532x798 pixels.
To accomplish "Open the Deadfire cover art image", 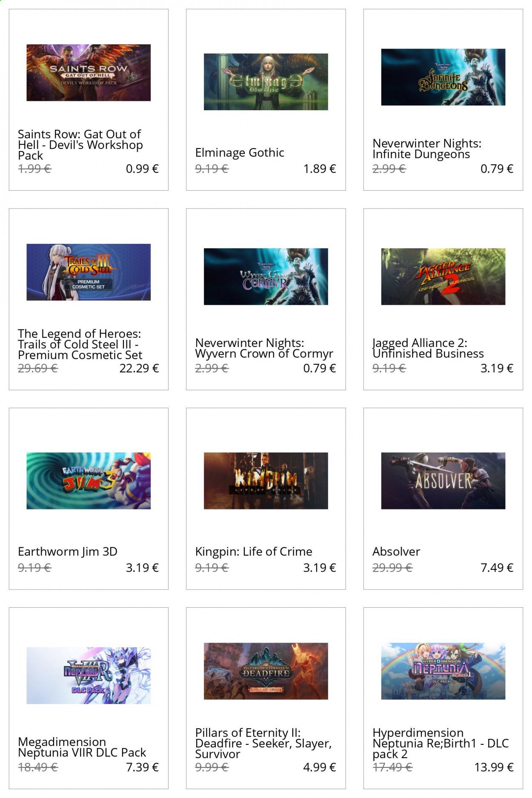I will (266, 671).
